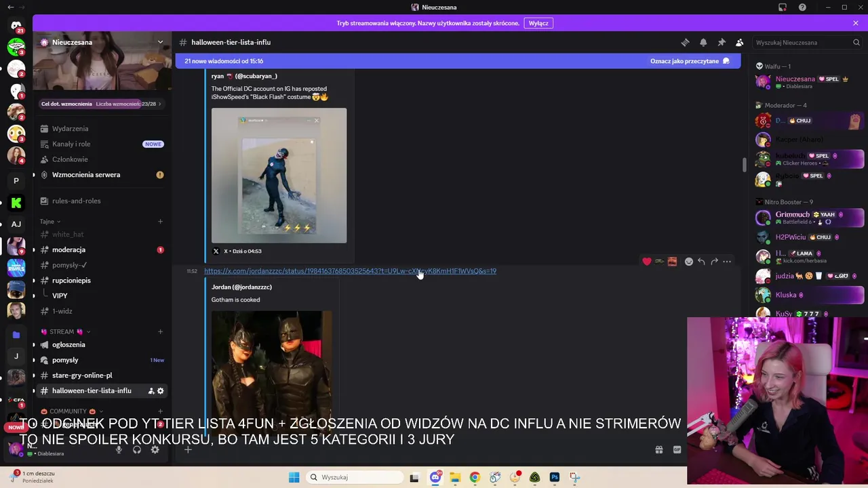868x488 pixels.
Task: Click the gift icon in message bar
Action: [x=658, y=449]
